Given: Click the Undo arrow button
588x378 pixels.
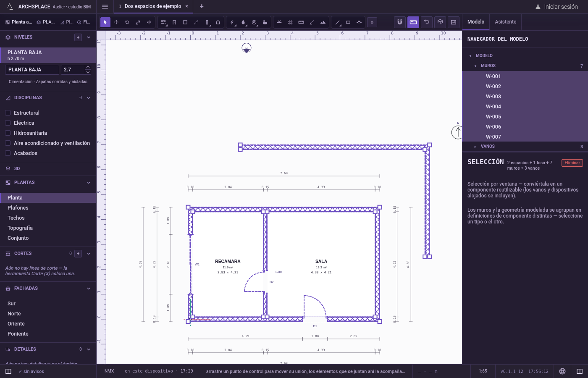Looking at the screenshot, I should tap(427, 22).
